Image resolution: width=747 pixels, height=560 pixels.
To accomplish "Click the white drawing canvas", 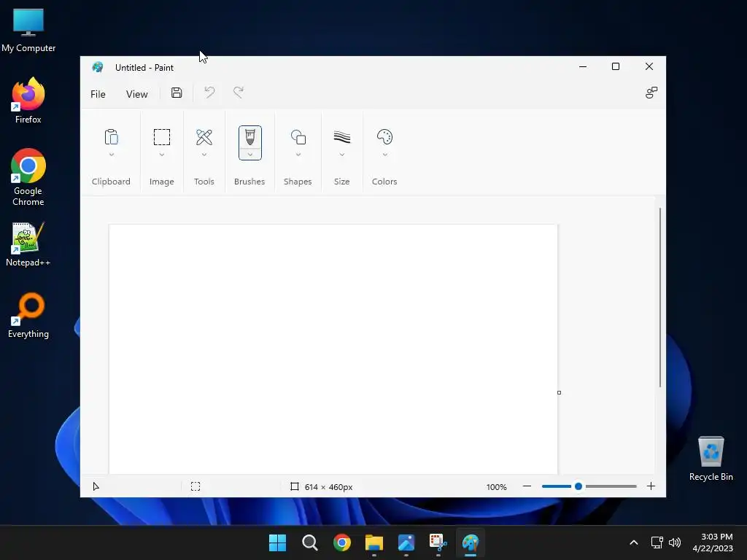I will [333, 349].
